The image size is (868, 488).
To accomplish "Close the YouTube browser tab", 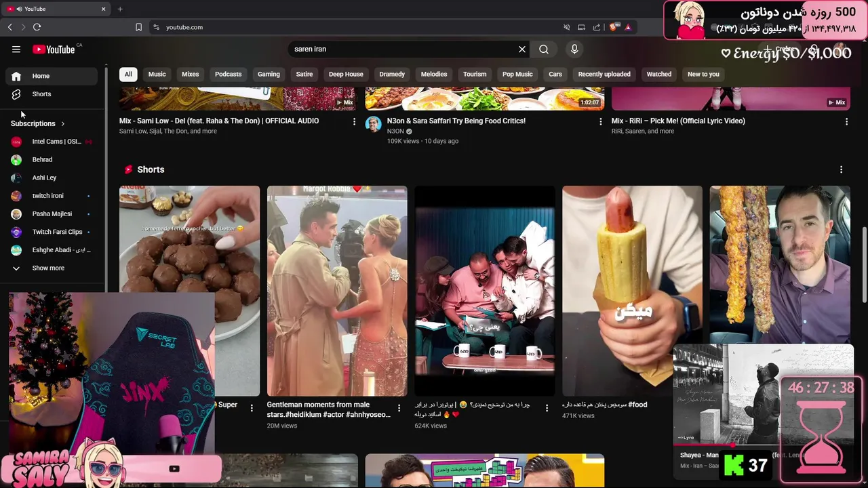I will (103, 9).
